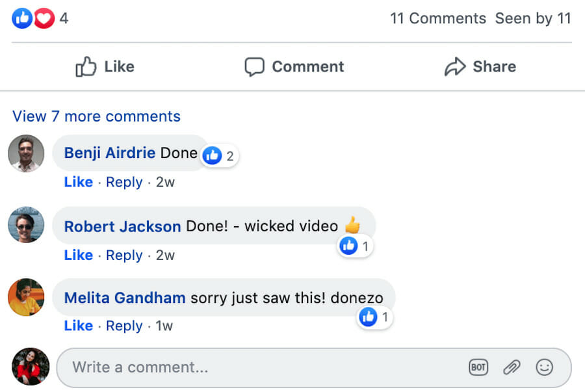Image resolution: width=585 pixels, height=392 pixels.
Task: Attach a file using the paperclip icon
Action: [x=512, y=367]
